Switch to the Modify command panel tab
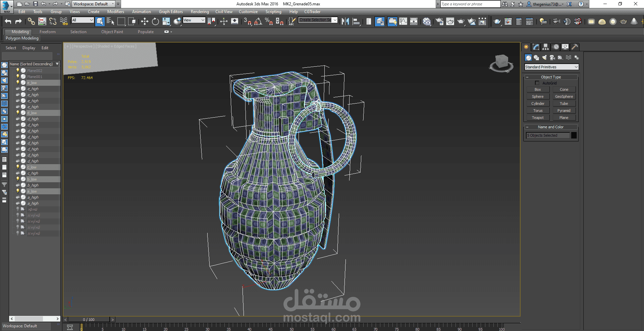 click(x=536, y=47)
